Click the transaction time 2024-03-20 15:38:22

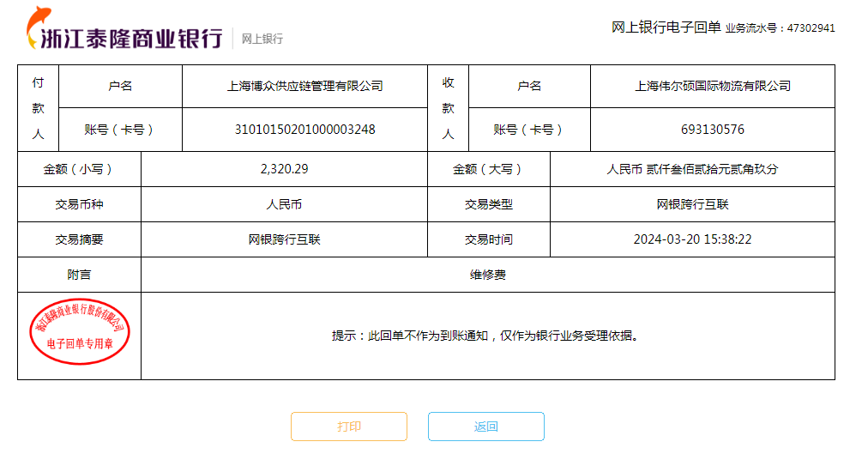coord(691,239)
